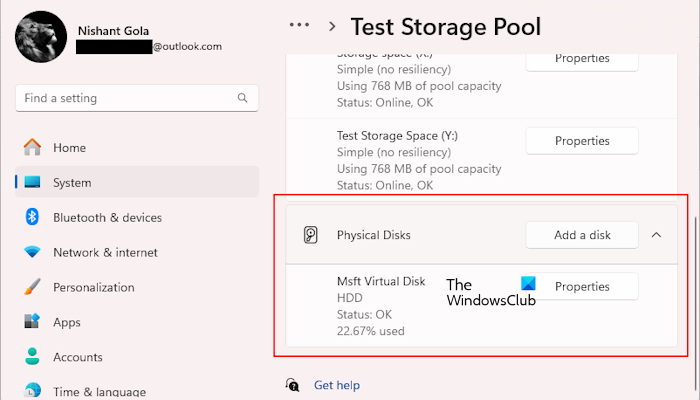Viewport: 700px width, 400px height.
Task: Expand the breadcrumb ellipsis menu
Action: (298, 26)
